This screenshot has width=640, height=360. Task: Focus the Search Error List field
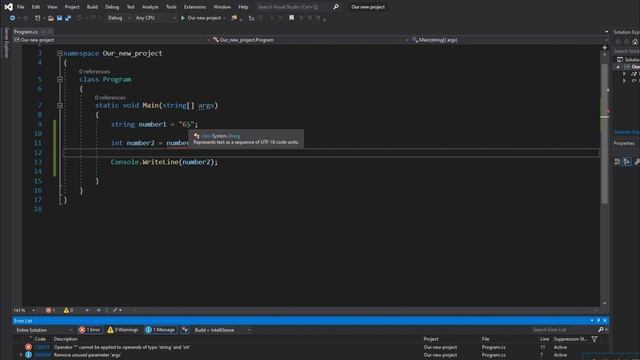(x=563, y=330)
